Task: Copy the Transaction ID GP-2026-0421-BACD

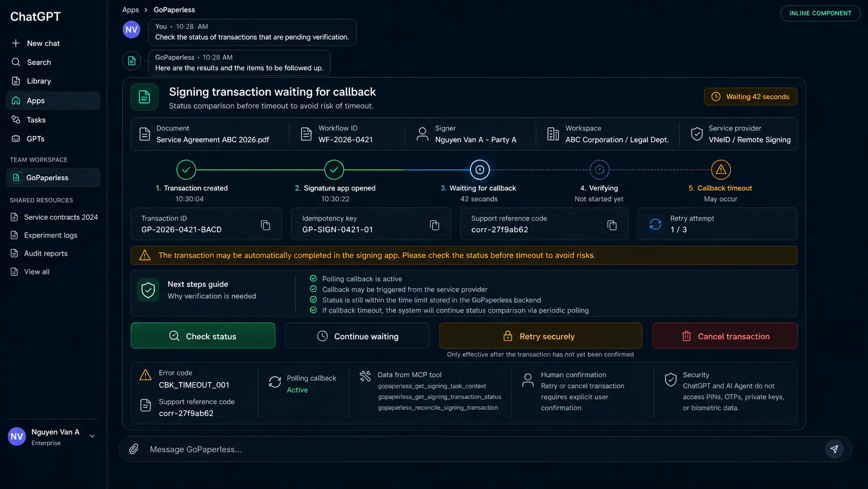Action: tap(265, 225)
